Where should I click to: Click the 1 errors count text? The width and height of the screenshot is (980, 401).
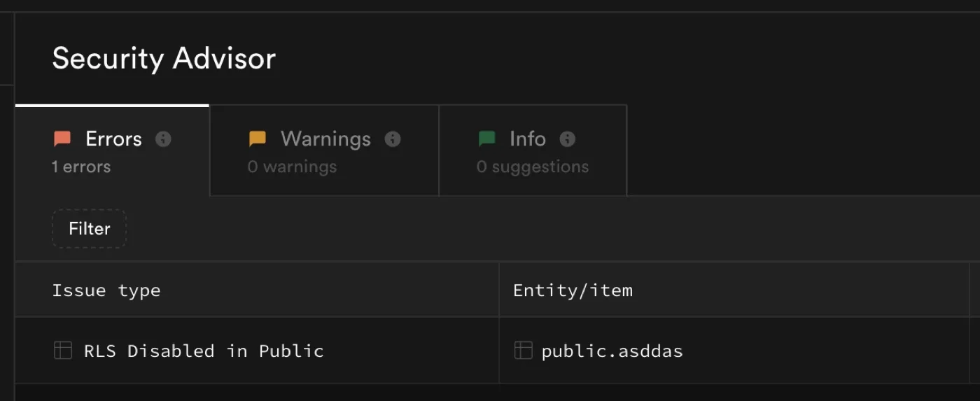click(x=81, y=167)
